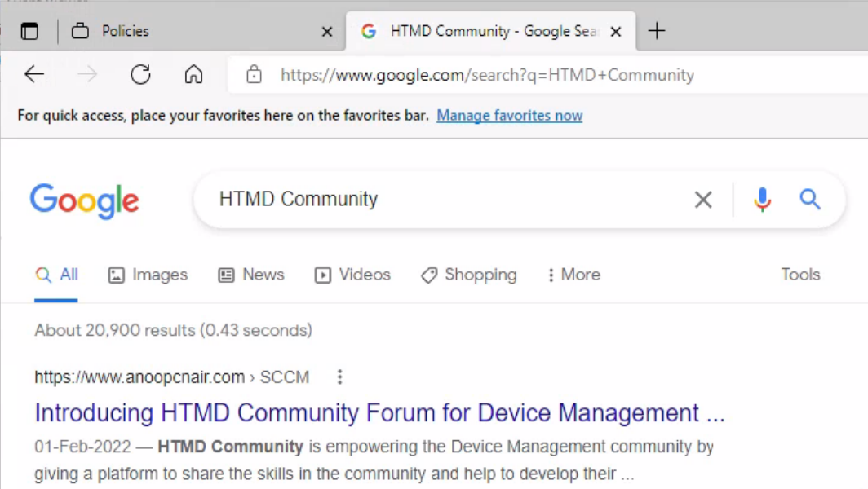
Task: Click the site info lock icon
Action: pyautogui.click(x=254, y=75)
